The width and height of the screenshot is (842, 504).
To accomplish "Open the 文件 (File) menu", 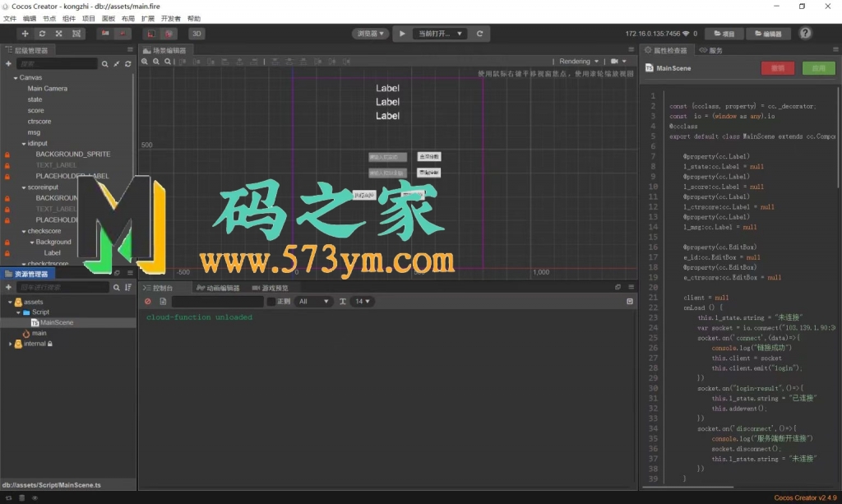I will click(10, 19).
